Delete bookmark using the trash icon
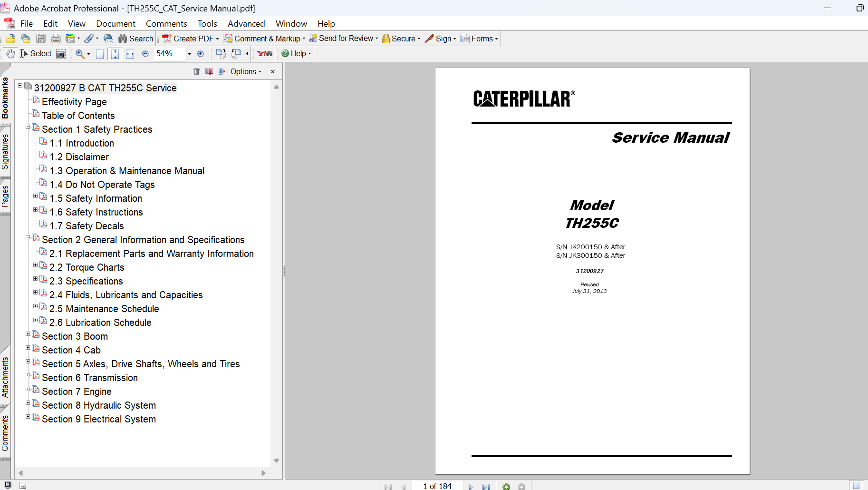 pos(196,71)
